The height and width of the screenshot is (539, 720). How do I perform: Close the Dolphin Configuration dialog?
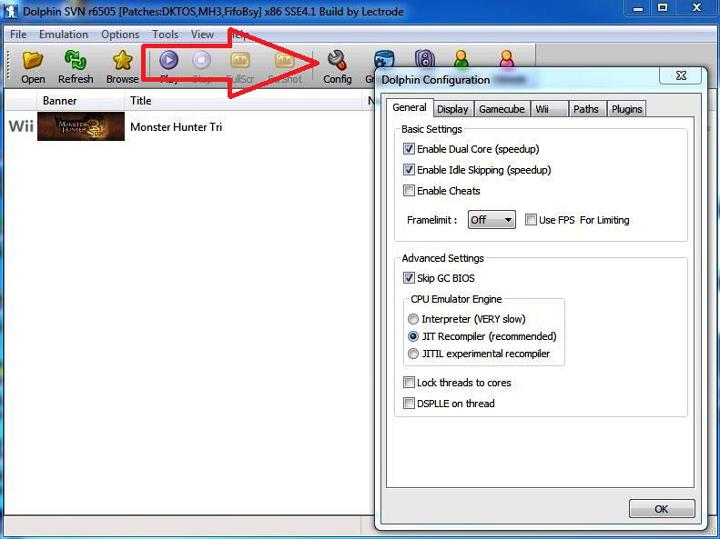681,75
